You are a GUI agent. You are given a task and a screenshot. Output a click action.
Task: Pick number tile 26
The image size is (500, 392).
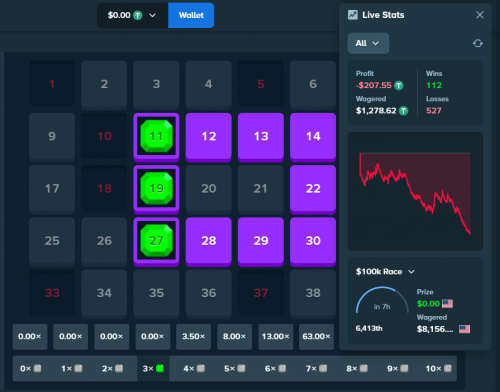pyautogui.click(x=104, y=242)
